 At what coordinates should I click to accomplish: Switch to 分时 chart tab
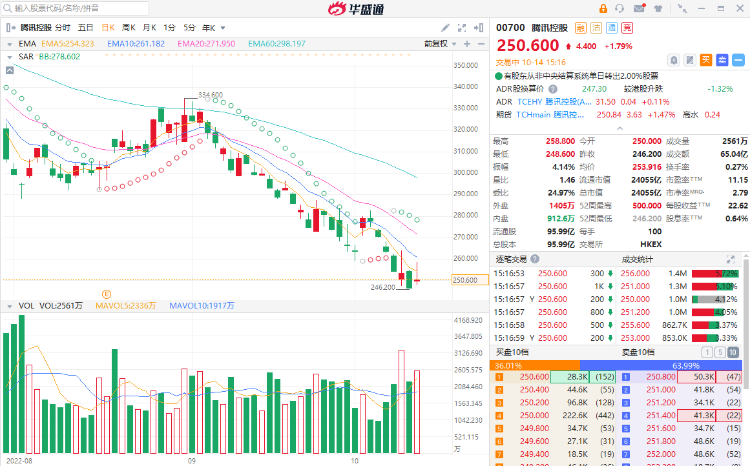click(62, 28)
